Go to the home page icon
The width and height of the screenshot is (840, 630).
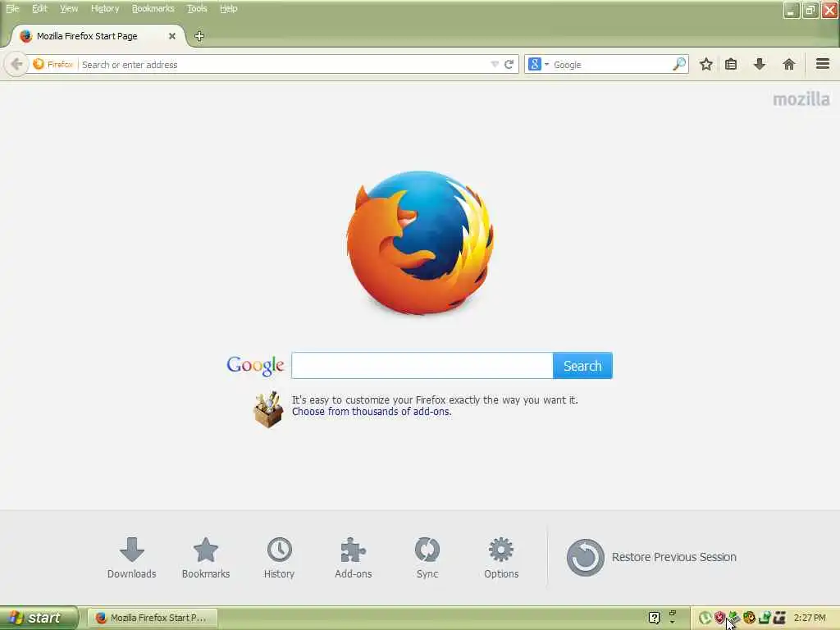coord(788,64)
